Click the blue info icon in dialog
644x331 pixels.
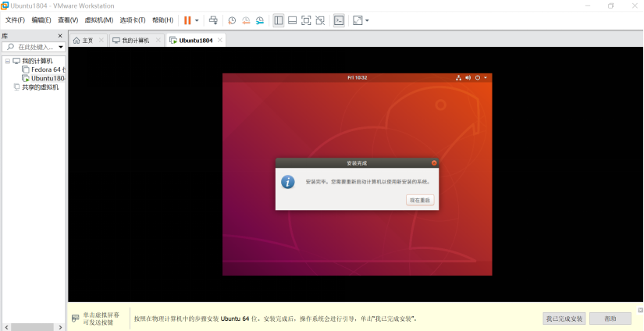click(288, 182)
